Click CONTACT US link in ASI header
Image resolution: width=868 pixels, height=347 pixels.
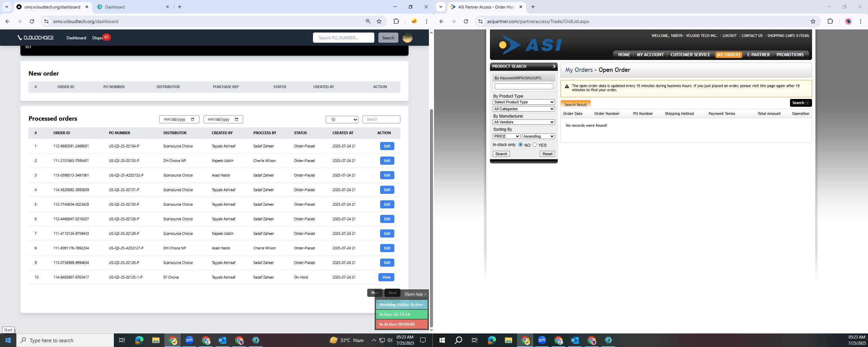coord(752,36)
